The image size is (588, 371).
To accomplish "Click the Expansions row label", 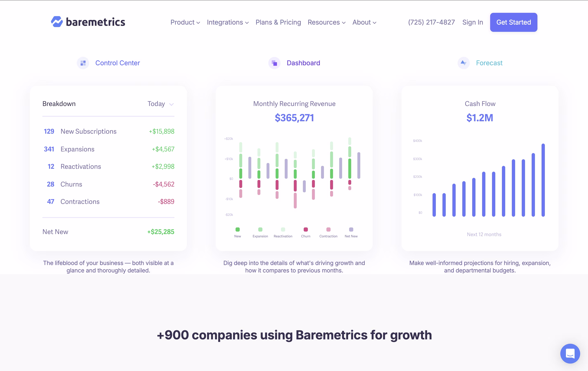I will [77, 149].
